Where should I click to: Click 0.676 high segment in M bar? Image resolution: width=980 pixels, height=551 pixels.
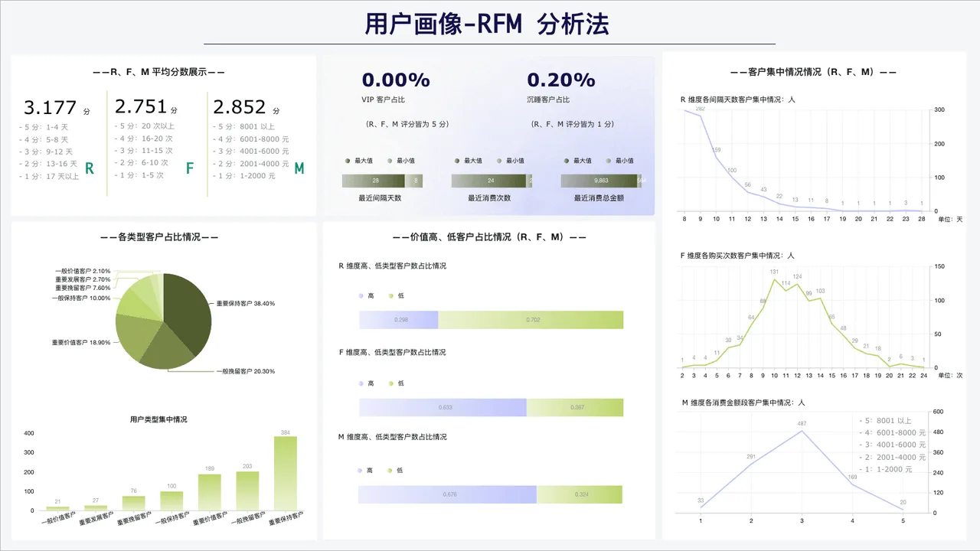coord(448,494)
